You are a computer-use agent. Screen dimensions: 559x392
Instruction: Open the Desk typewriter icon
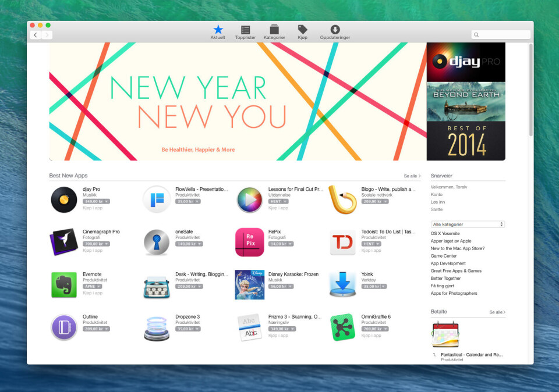point(157,287)
